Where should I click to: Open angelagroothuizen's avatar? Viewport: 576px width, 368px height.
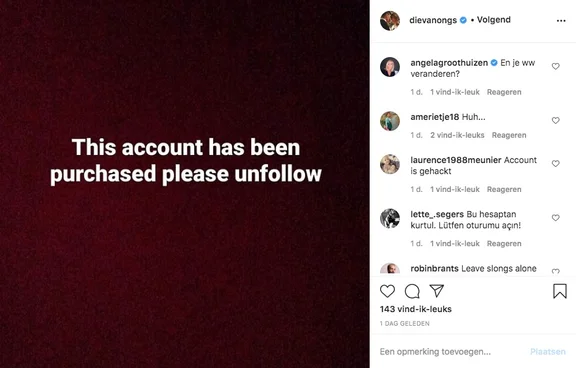(x=390, y=67)
